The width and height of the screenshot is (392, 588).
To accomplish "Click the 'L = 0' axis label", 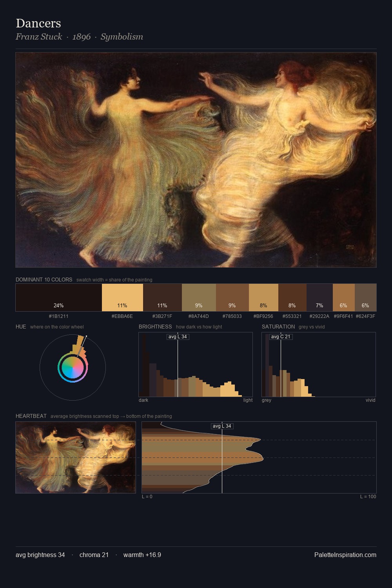I will click(x=147, y=497).
